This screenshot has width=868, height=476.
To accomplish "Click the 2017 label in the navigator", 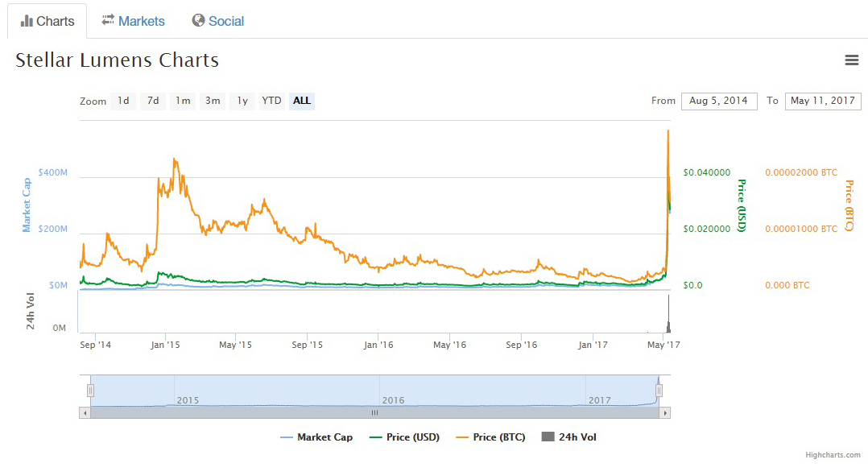I will 600,400.
